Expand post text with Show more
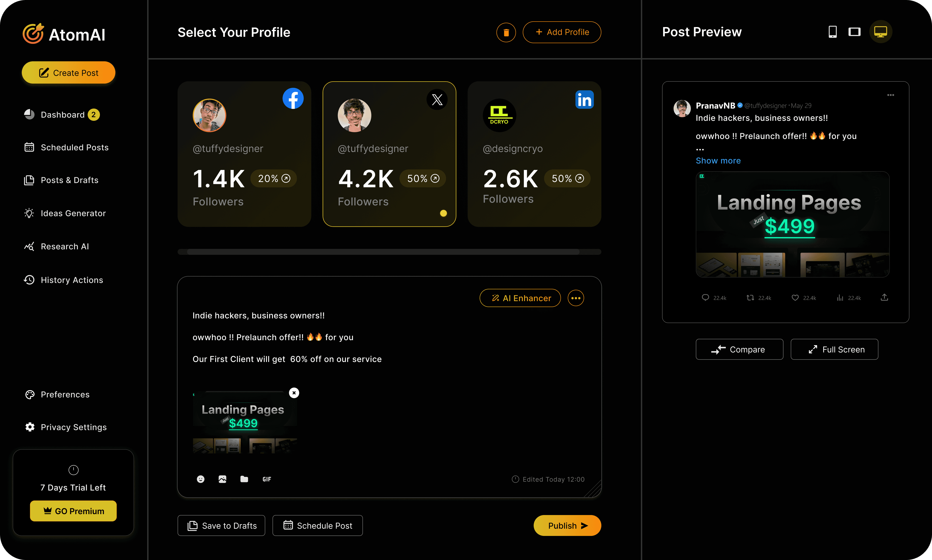Screen dimensions: 932x560 click(718, 161)
